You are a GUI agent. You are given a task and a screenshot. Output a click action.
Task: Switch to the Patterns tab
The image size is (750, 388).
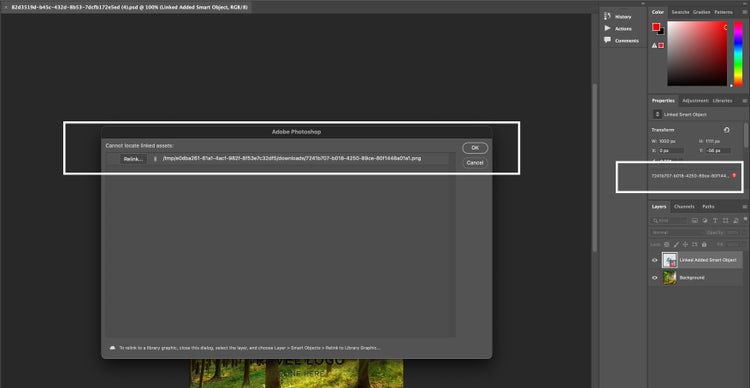pyautogui.click(x=723, y=12)
